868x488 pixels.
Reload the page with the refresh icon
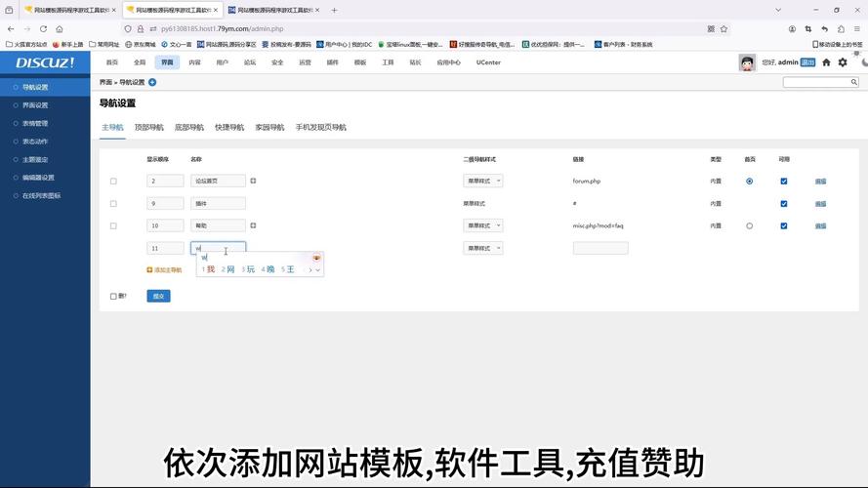click(43, 28)
